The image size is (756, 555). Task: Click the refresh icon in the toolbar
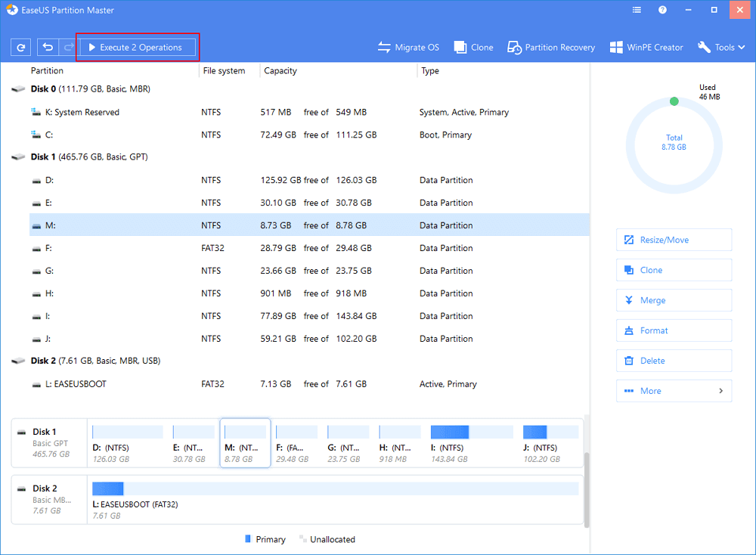pyautogui.click(x=20, y=47)
